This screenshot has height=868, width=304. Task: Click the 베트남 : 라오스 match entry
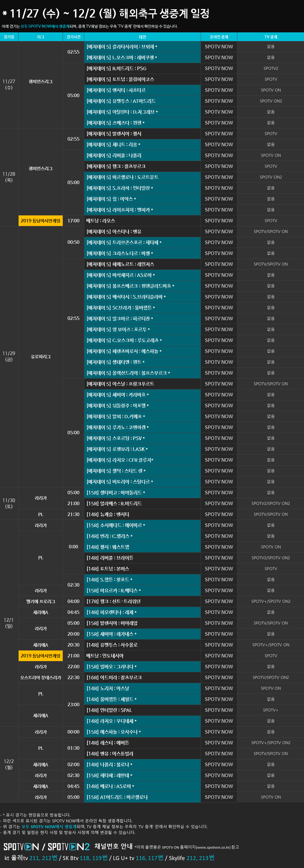pyautogui.click(x=142, y=221)
